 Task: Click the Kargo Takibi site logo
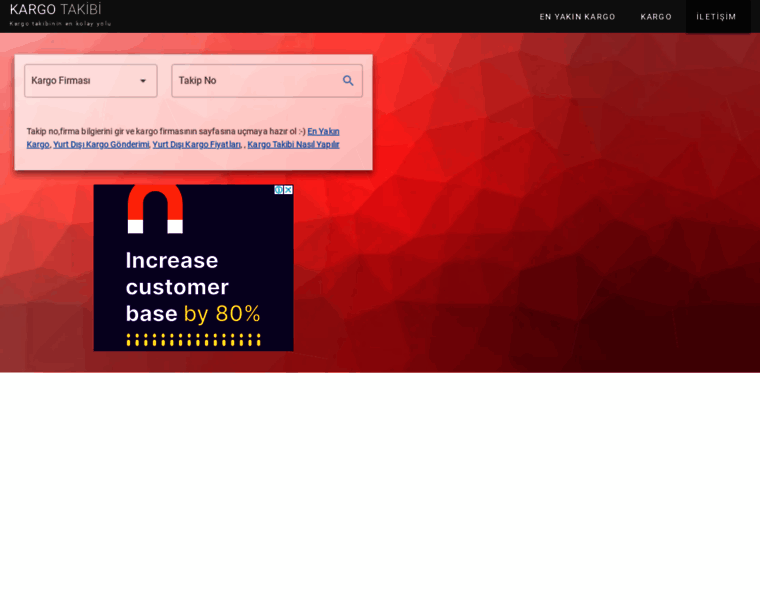(x=56, y=9)
